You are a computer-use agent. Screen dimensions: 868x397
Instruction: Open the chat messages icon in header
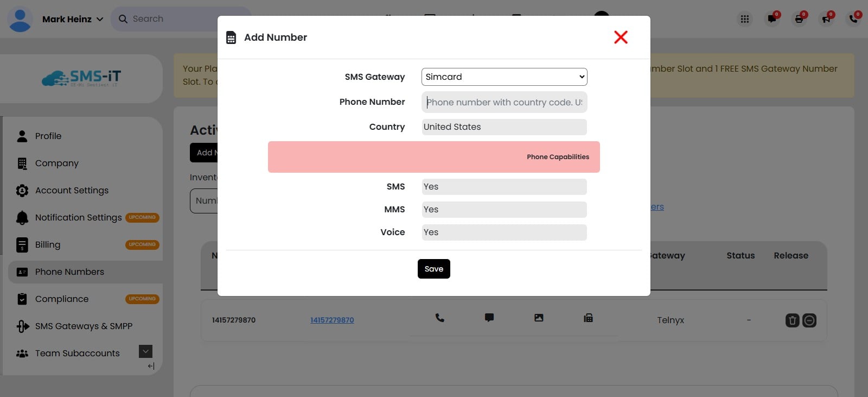click(x=772, y=19)
